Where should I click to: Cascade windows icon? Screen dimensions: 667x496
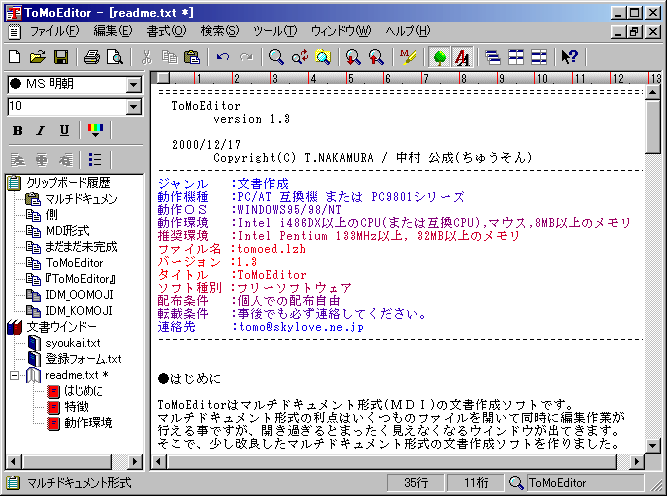click(493, 57)
